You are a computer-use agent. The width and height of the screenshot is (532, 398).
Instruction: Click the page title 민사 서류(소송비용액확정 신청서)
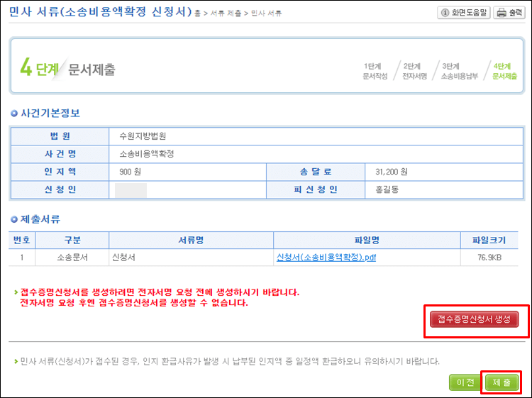tap(101, 12)
